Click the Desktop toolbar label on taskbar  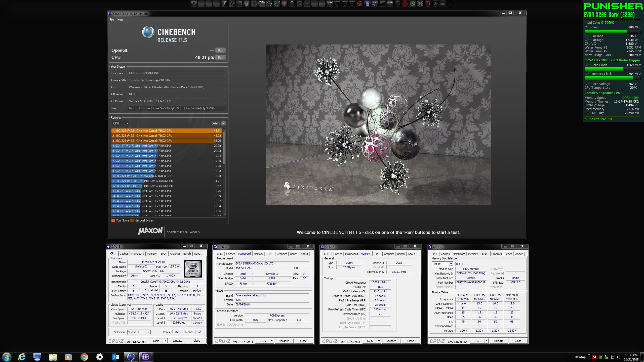580,357
